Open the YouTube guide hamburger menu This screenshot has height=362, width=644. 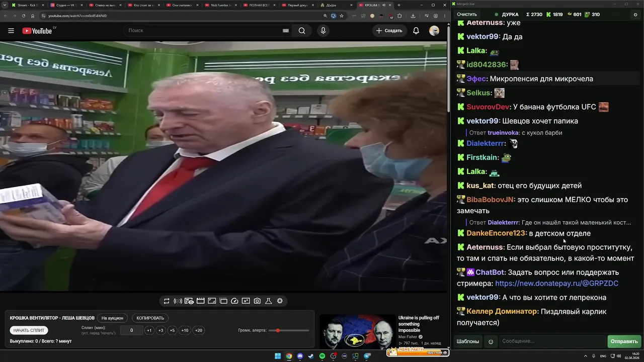coord(11,31)
